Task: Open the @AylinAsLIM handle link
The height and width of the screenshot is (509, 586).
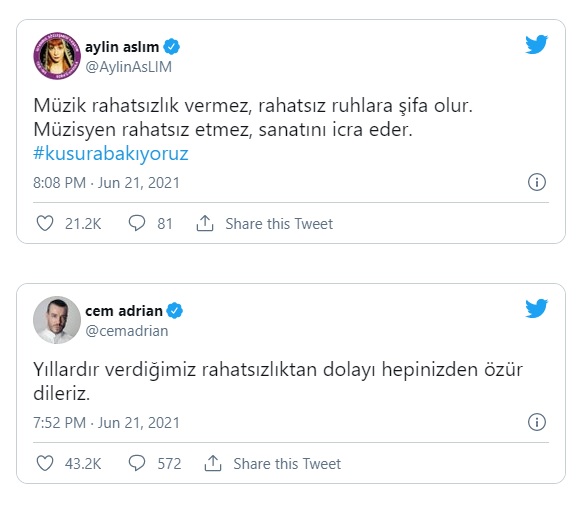Action: (x=129, y=67)
